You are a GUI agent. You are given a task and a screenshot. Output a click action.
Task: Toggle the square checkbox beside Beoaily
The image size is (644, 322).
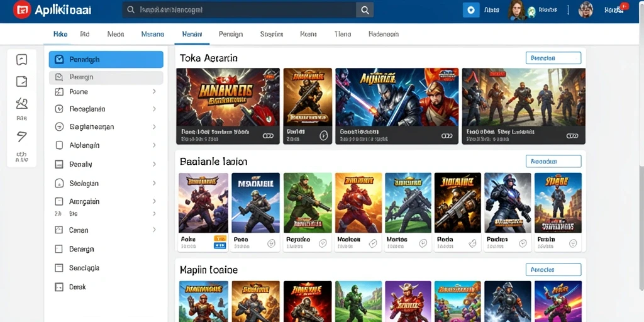coord(59,164)
